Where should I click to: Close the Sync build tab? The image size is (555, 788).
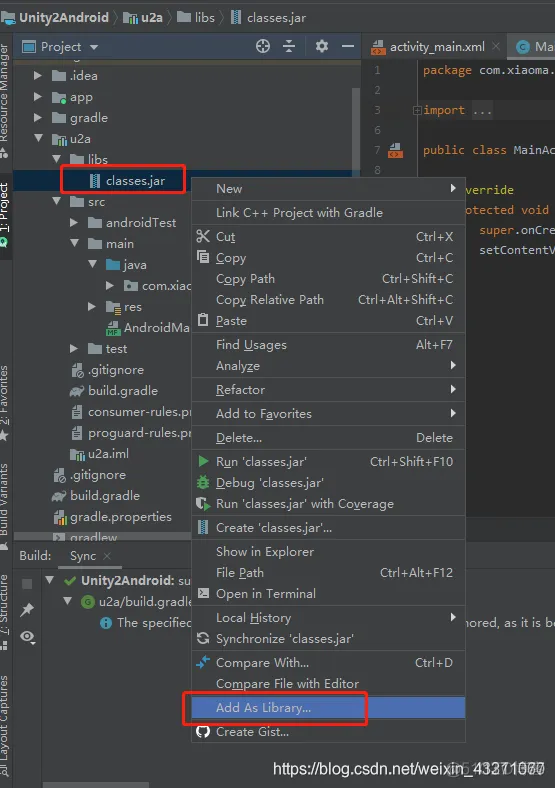click(107, 556)
